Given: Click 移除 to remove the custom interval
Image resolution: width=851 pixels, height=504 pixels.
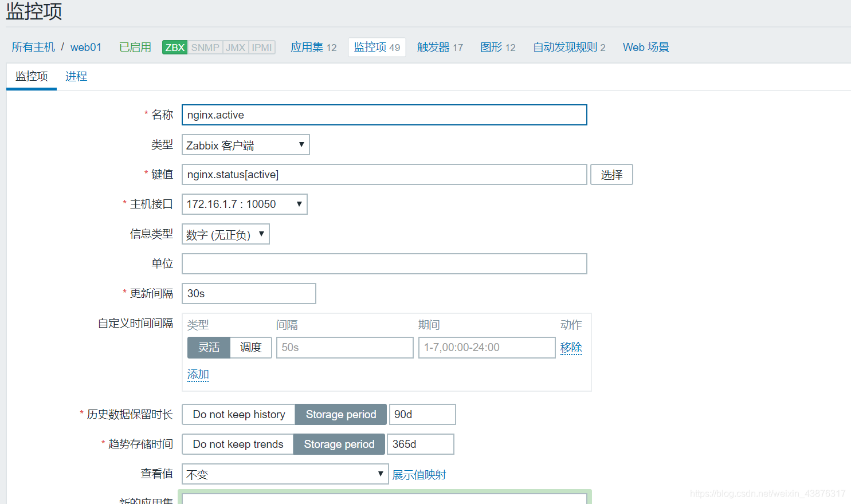Looking at the screenshot, I should (x=571, y=348).
